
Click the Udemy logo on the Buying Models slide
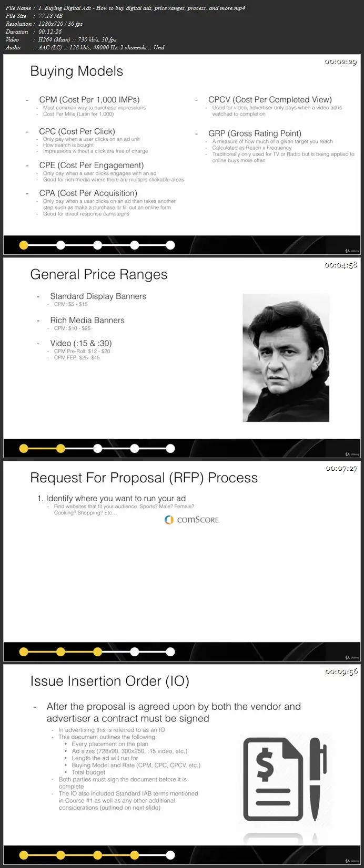352,251
